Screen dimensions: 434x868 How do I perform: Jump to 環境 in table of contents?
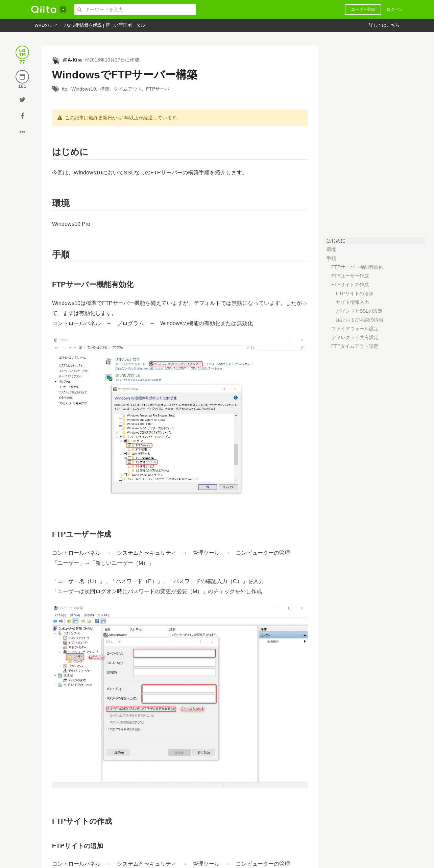pyautogui.click(x=331, y=249)
